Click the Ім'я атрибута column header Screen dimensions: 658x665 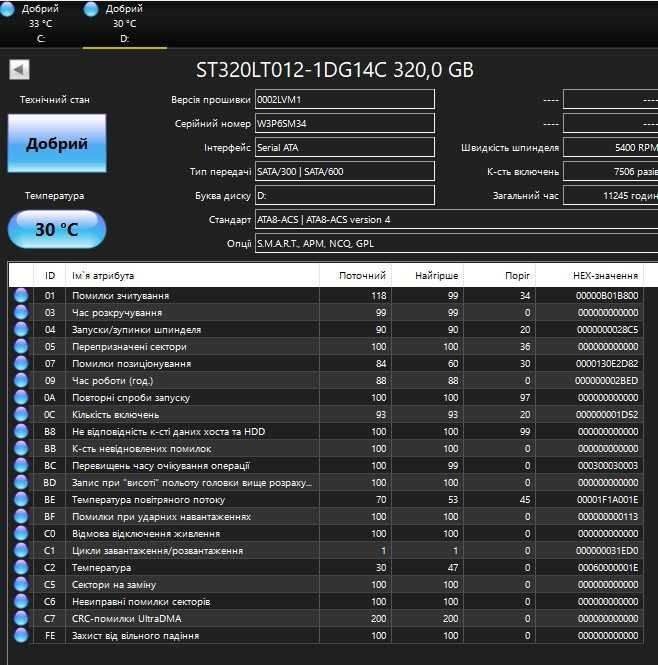[x=192, y=276]
